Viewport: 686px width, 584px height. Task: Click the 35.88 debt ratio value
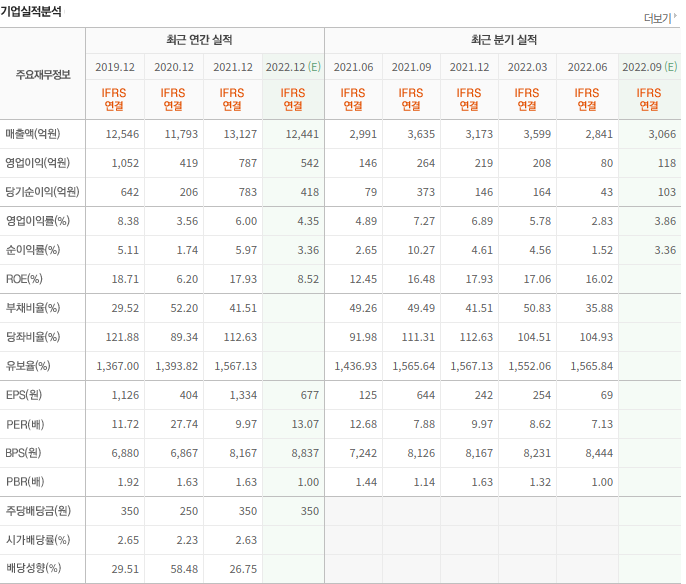[599, 308]
